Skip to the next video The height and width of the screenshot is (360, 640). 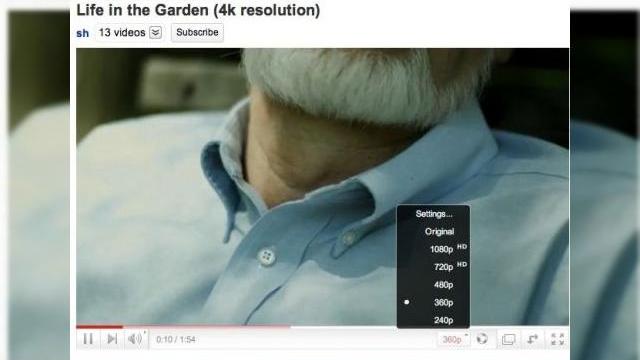112,339
